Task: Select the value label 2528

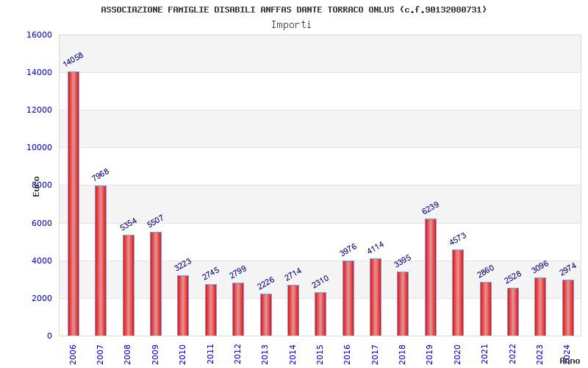Action: coord(512,277)
